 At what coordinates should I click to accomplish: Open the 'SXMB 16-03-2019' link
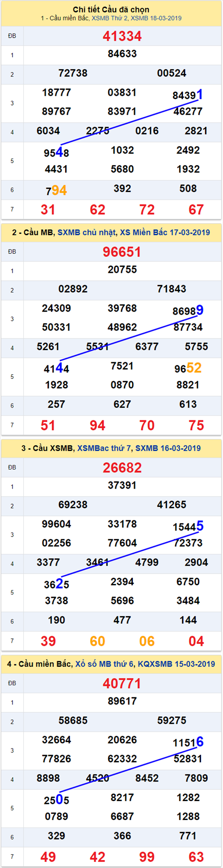pyautogui.click(x=168, y=448)
